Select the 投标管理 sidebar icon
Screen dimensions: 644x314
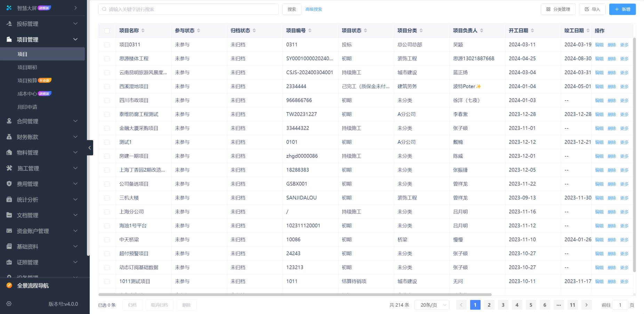[8, 23]
